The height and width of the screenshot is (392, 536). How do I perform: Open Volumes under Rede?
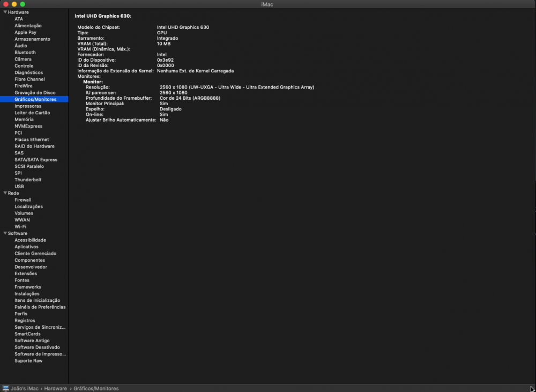(x=24, y=213)
